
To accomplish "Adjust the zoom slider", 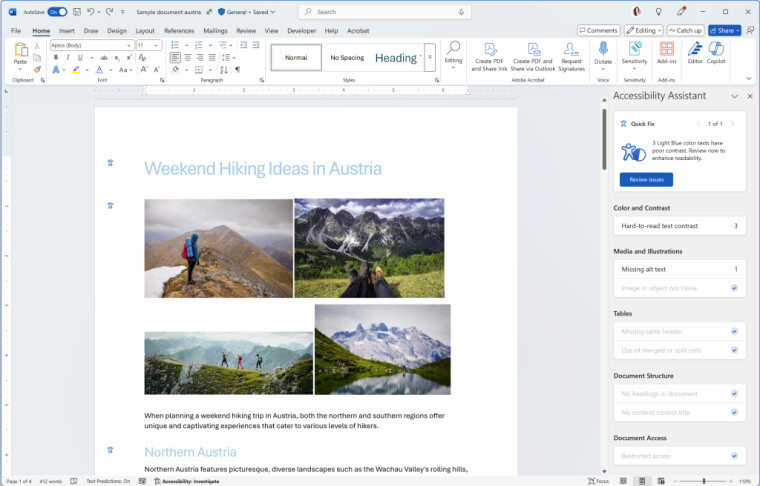I will coord(704,481).
